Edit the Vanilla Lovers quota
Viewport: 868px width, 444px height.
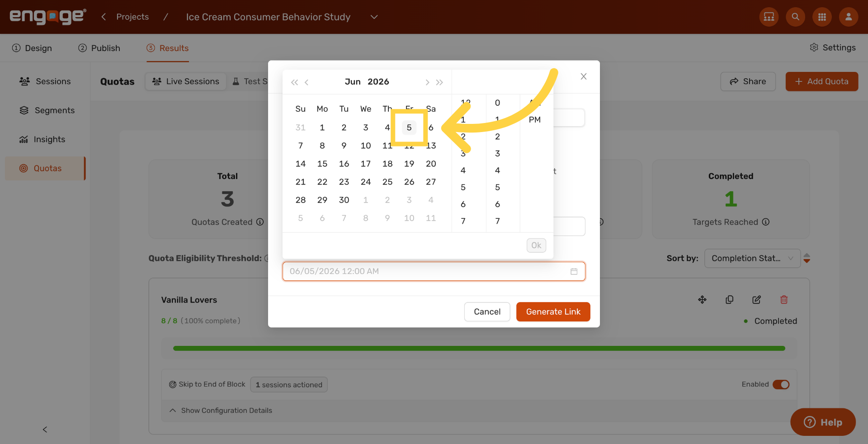[756, 300]
